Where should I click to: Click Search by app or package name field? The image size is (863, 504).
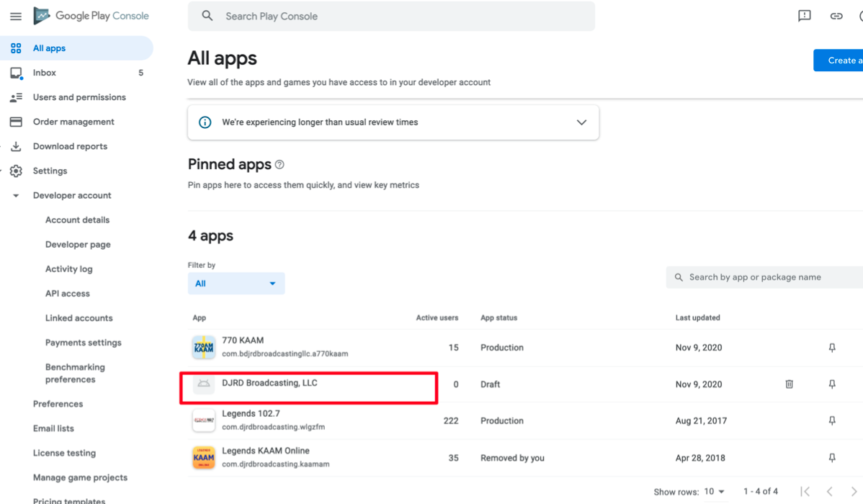click(765, 277)
